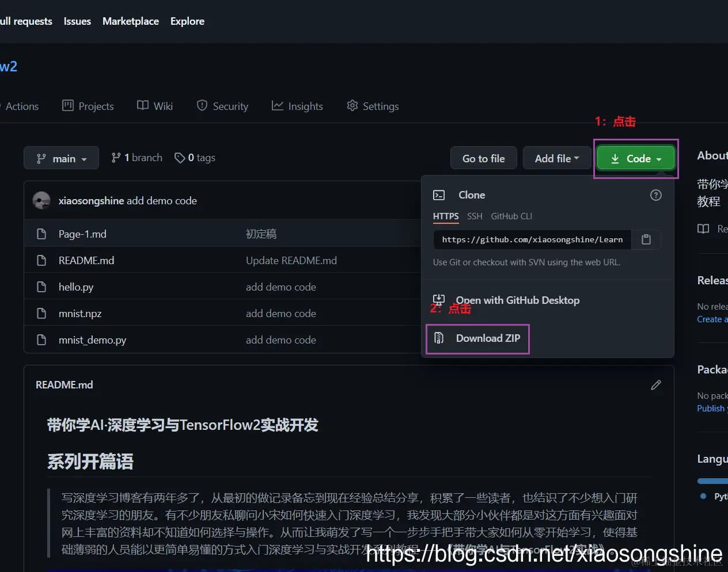Expand the Add file dropdown
This screenshot has width=728, height=572.
pyautogui.click(x=557, y=158)
